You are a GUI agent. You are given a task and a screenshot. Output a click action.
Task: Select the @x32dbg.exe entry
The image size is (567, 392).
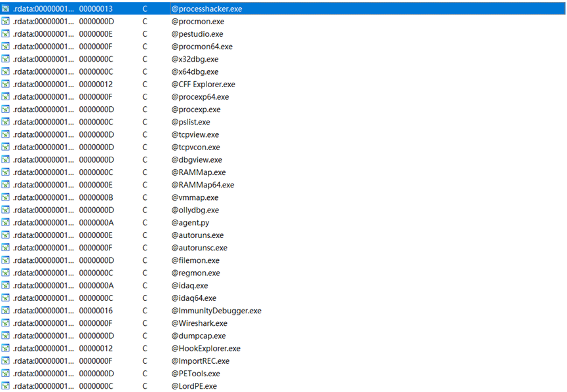[195, 59]
